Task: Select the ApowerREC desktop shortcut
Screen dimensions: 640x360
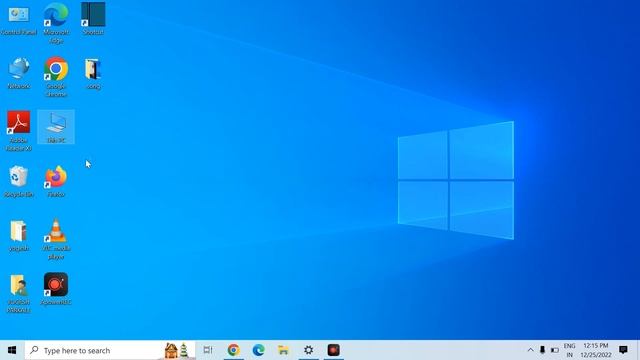Action: pyautogui.click(x=56, y=289)
